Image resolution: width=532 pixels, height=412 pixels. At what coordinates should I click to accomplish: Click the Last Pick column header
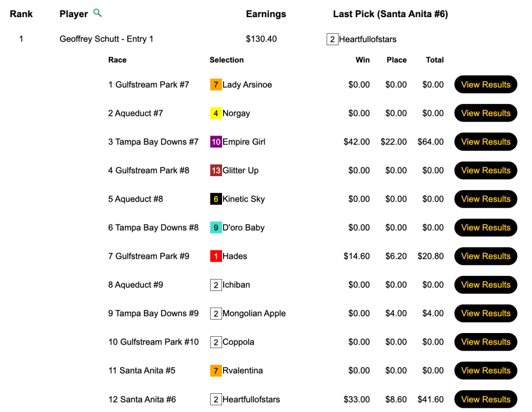390,14
